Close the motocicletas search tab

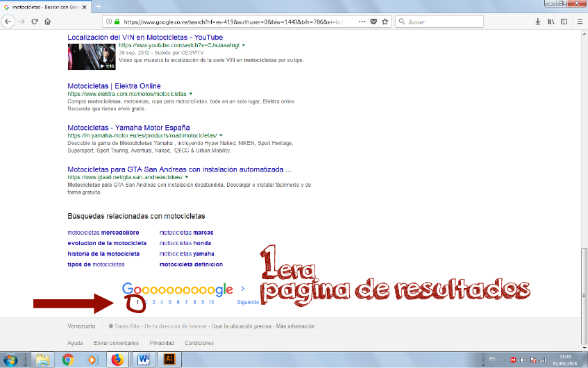(85, 7)
